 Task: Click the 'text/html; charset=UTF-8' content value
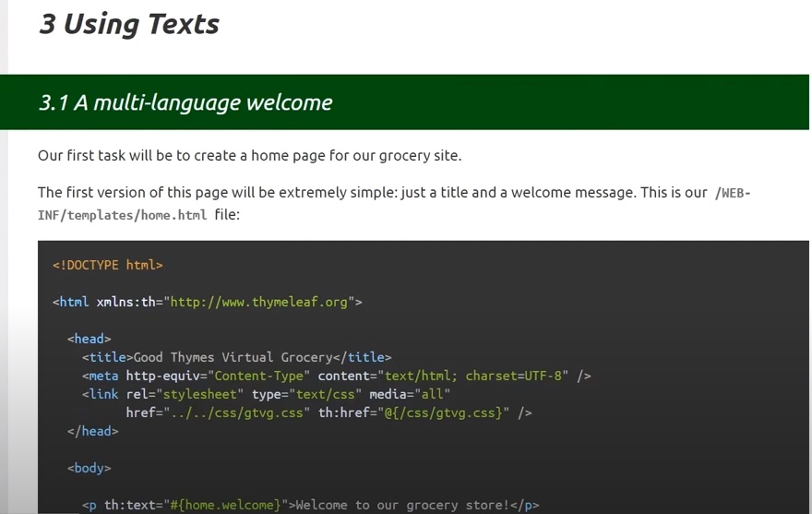pos(473,377)
